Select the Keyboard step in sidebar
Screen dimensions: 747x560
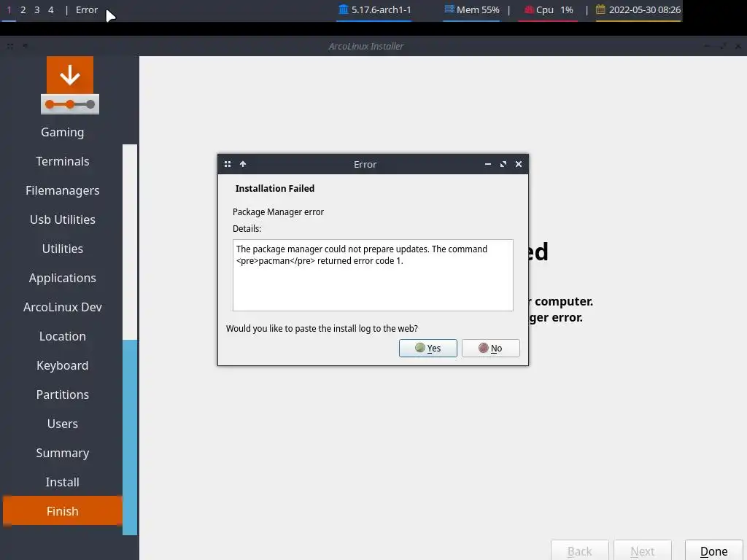[x=63, y=365]
